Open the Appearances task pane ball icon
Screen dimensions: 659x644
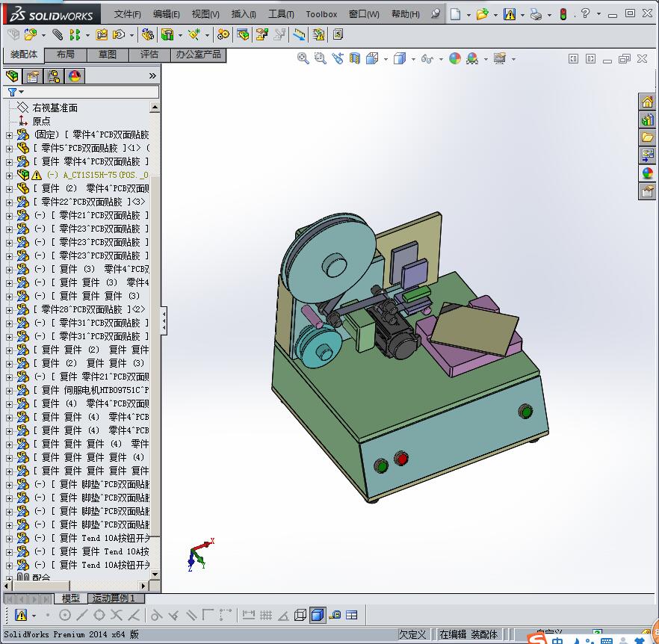click(647, 173)
